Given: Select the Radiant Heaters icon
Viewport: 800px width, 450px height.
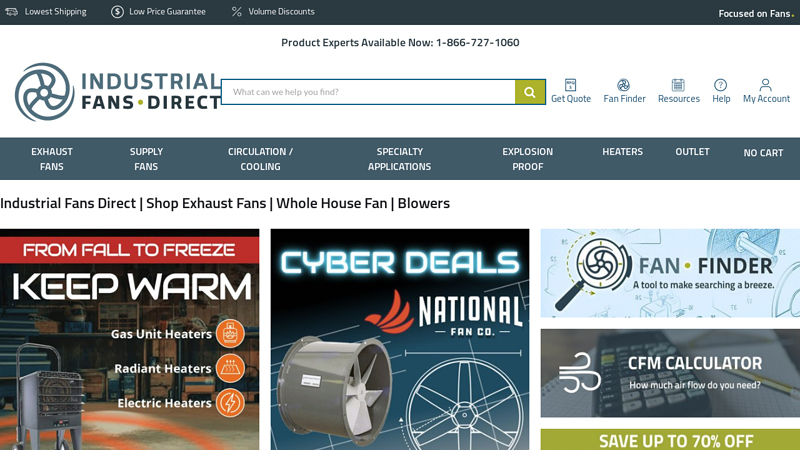Looking at the screenshot, I should click(x=230, y=368).
